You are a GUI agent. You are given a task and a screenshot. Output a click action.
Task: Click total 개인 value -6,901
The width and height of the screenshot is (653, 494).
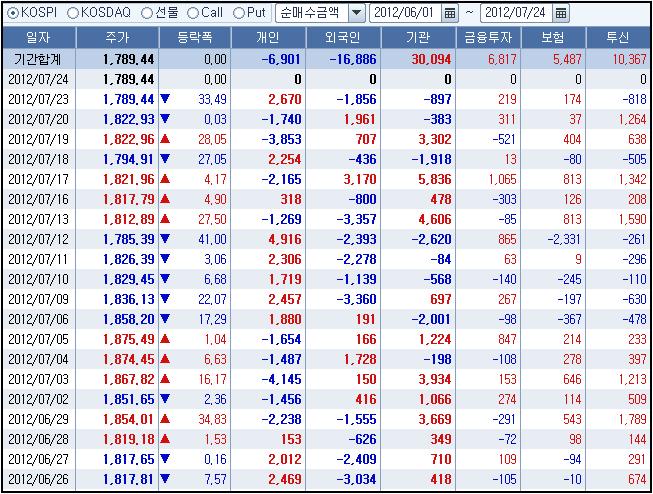(281, 59)
